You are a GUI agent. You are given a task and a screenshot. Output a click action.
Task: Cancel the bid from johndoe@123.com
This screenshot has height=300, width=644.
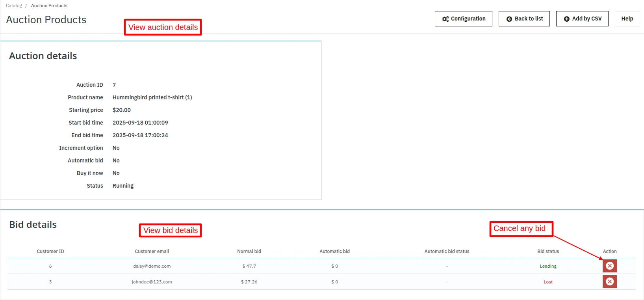point(609,282)
